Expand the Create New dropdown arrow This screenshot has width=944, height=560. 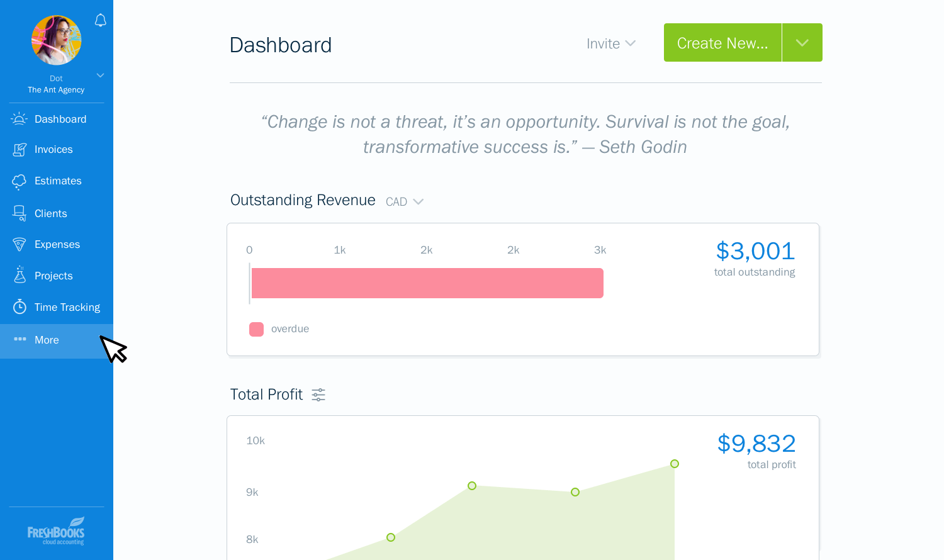[802, 42]
